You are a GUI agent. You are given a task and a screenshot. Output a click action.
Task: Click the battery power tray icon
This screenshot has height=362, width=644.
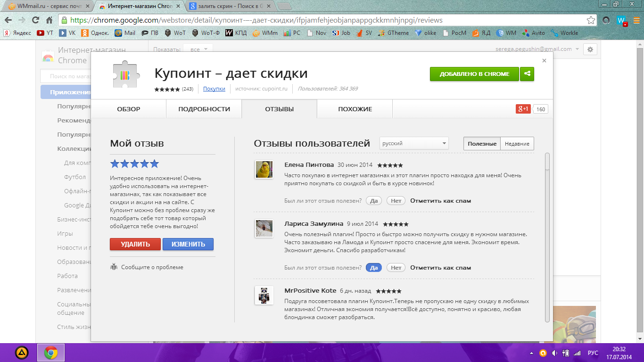tap(566, 353)
